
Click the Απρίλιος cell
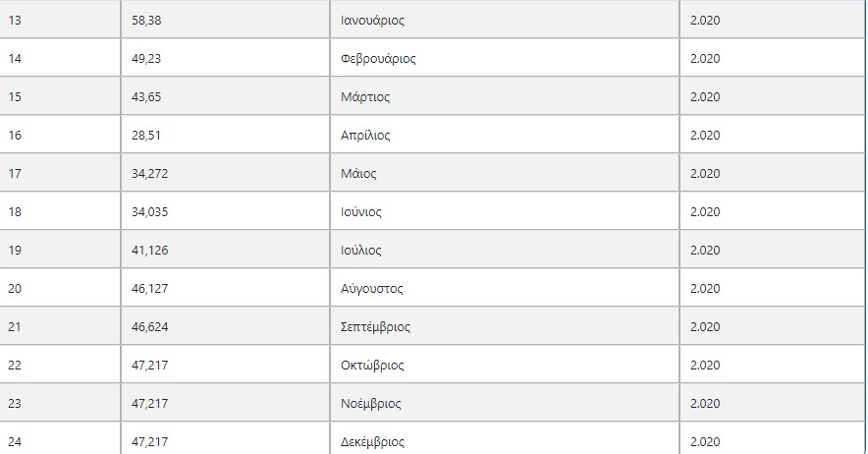505,135
